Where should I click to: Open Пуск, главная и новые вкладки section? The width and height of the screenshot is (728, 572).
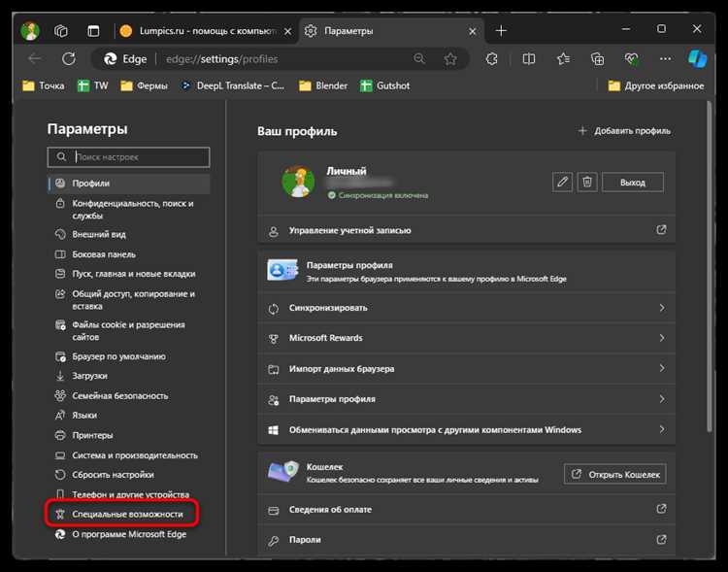point(128,274)
